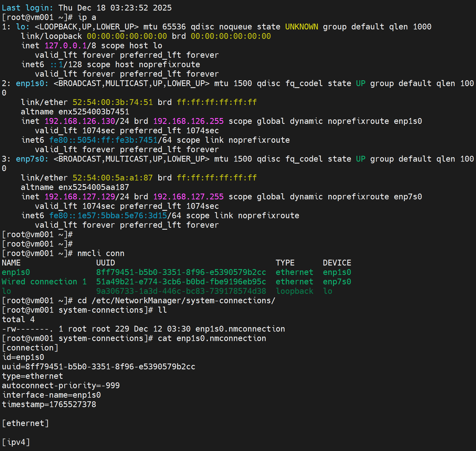This screenshot has width=476, height=451.
Task: Click enp1s0.nmconnection in the ll file listing
Action: coord(240,329)
